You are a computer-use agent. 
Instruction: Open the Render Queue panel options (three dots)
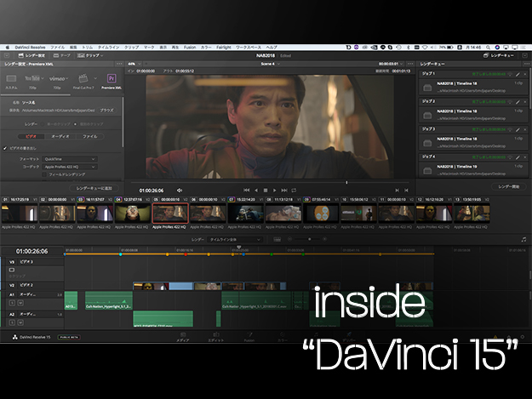[527, 64]
